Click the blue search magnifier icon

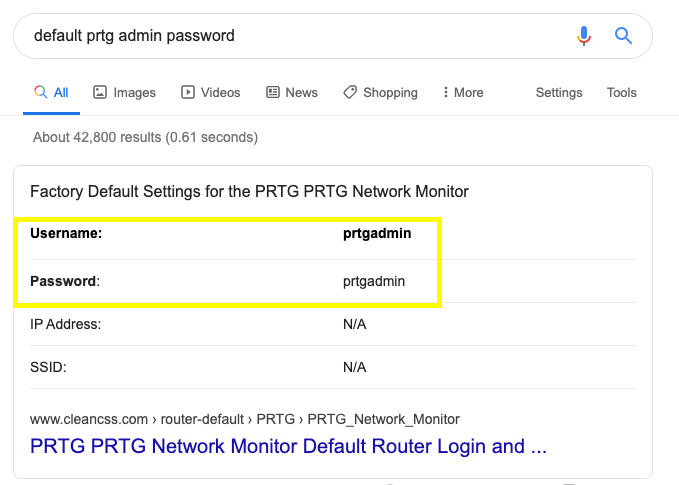click(x=623, y=36)
